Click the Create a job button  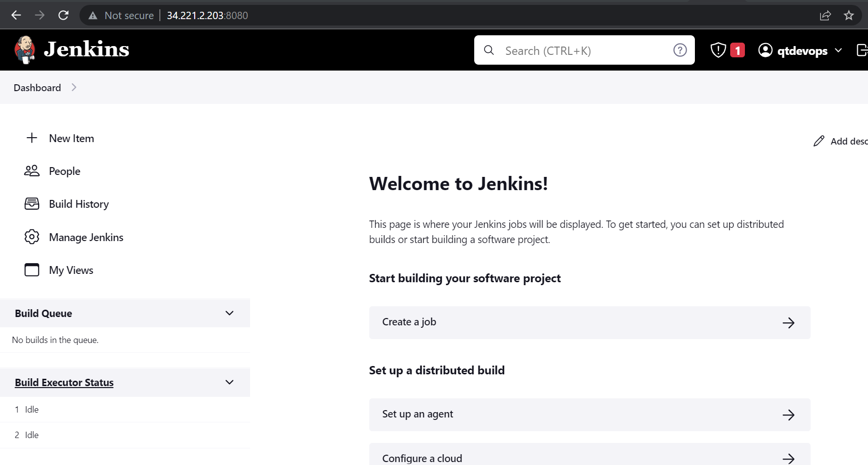point(589,322)
